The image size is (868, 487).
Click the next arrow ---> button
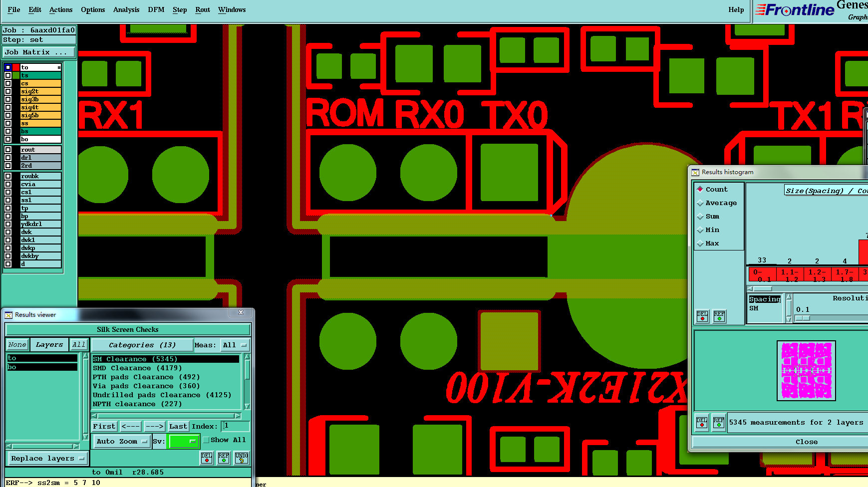point(154,426)
